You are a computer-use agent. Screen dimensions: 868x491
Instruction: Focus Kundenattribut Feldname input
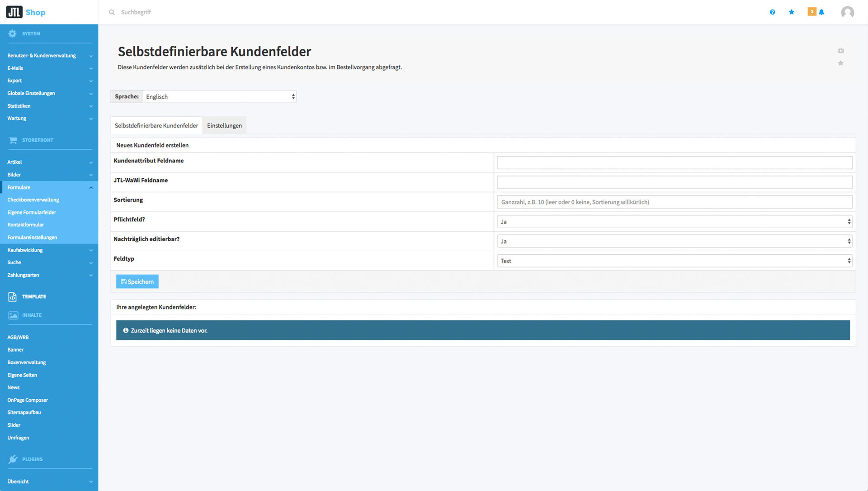[x=675, y=163]
